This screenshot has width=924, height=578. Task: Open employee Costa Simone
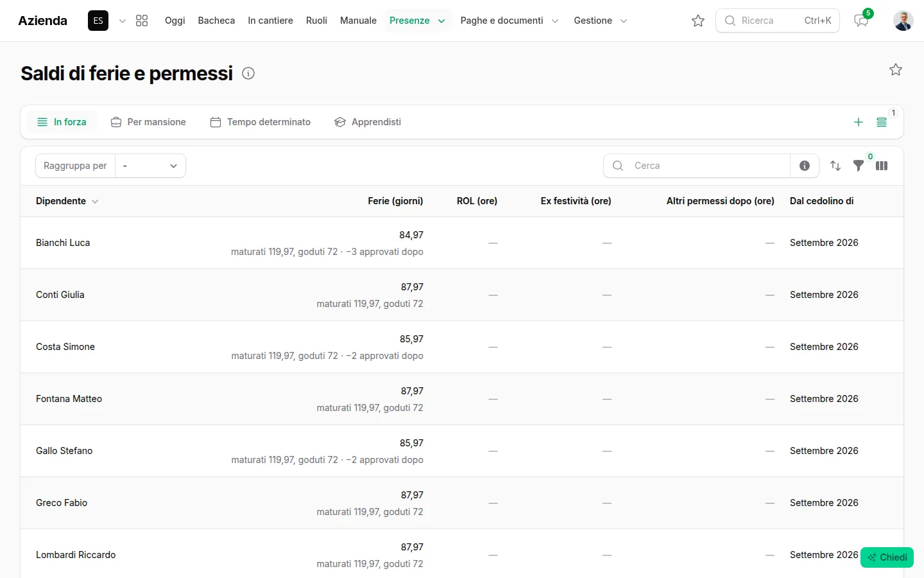(x=65, y=347)
